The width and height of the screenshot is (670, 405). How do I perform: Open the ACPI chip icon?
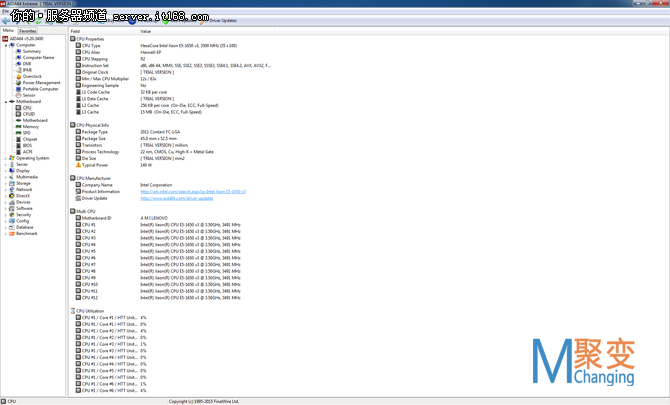(18, 152)
